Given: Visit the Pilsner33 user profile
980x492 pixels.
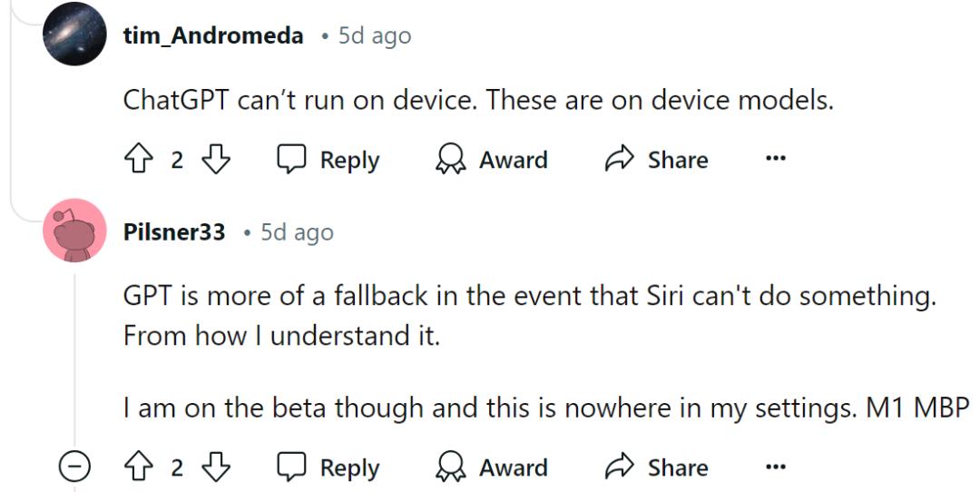Looking at the screenshot, I should tap(174, 232).
